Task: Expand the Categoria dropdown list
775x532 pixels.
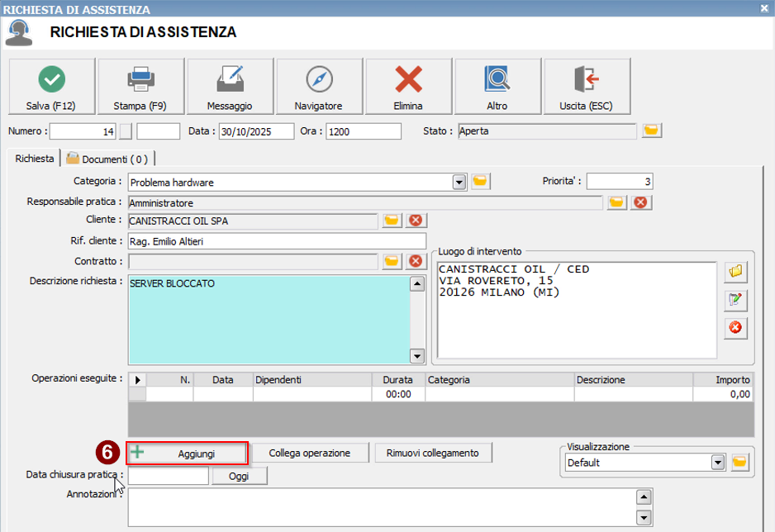Action: 459,182
